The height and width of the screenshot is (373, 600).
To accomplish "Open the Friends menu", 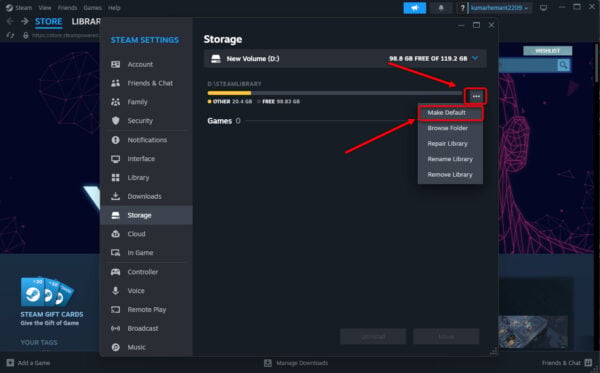I will coord(67,8).
